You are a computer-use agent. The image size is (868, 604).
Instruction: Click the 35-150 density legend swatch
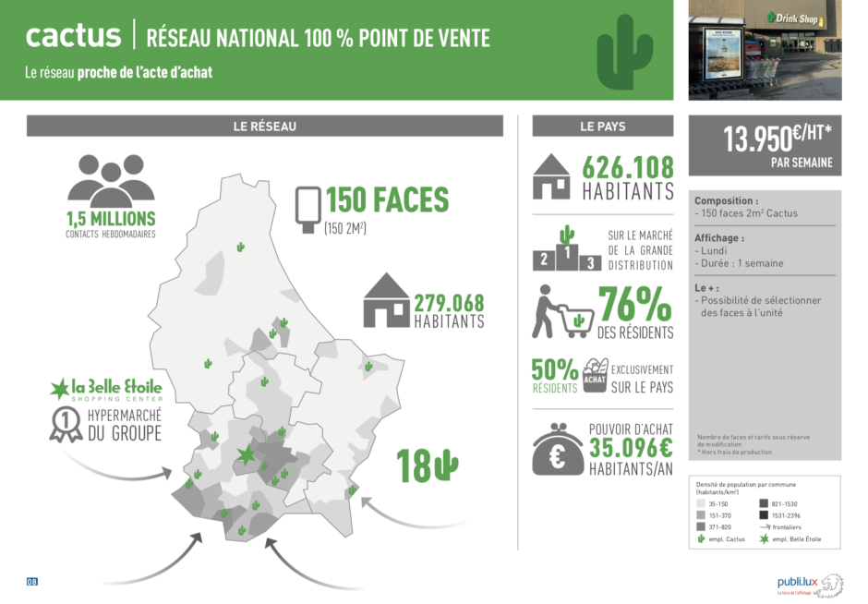click(x=701, y=503)
